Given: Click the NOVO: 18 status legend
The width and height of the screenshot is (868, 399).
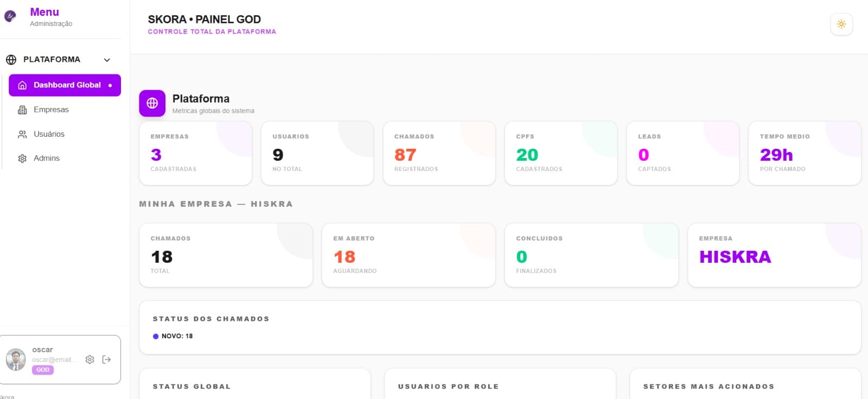Looking at the screenshot, I should 173,336.
